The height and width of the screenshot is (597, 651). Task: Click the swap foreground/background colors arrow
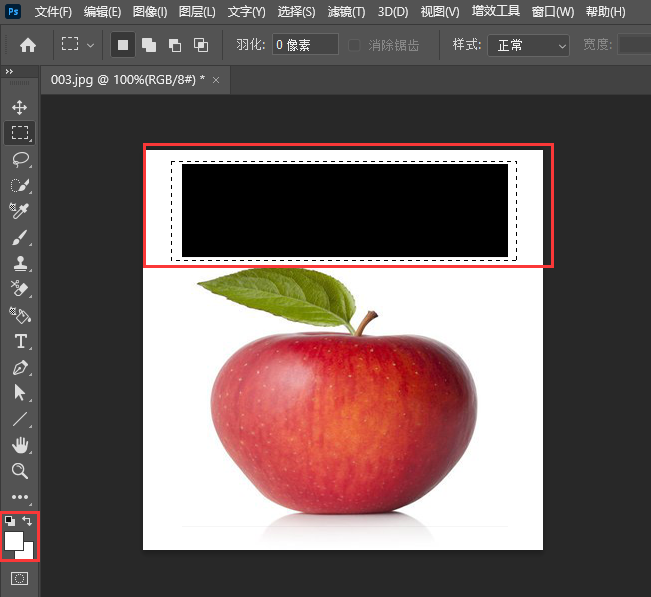pyautogui.click(x=28, y=521)
